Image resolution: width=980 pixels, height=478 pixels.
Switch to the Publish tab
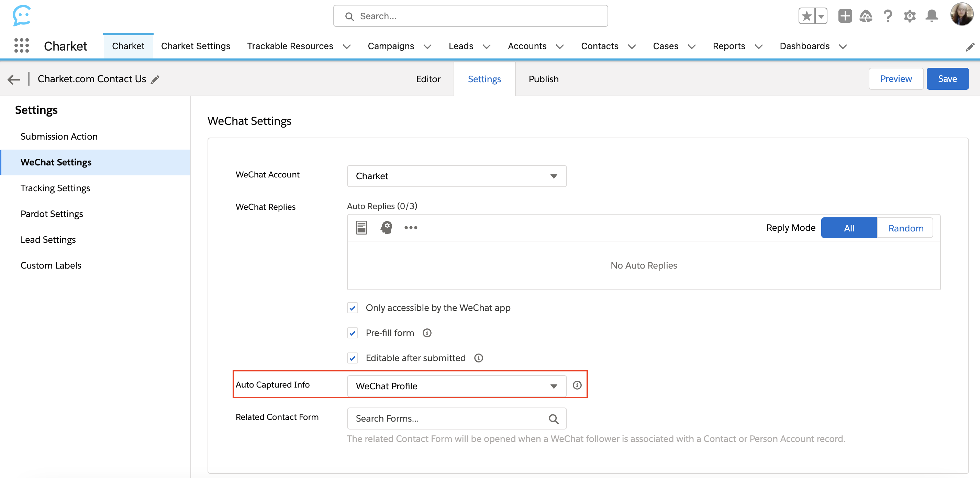tap(543, 79)
